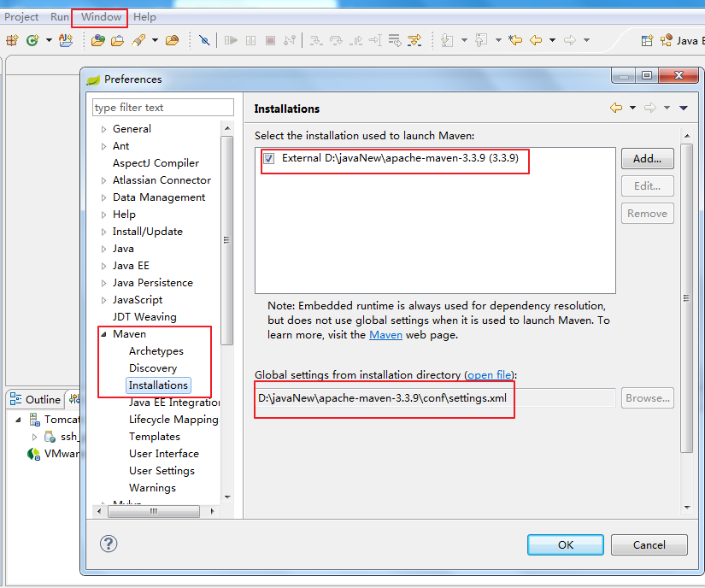This screenshot has height=588, width=705.
Task: Click the Terminate red square icon
Action: (x=270, y=40)
